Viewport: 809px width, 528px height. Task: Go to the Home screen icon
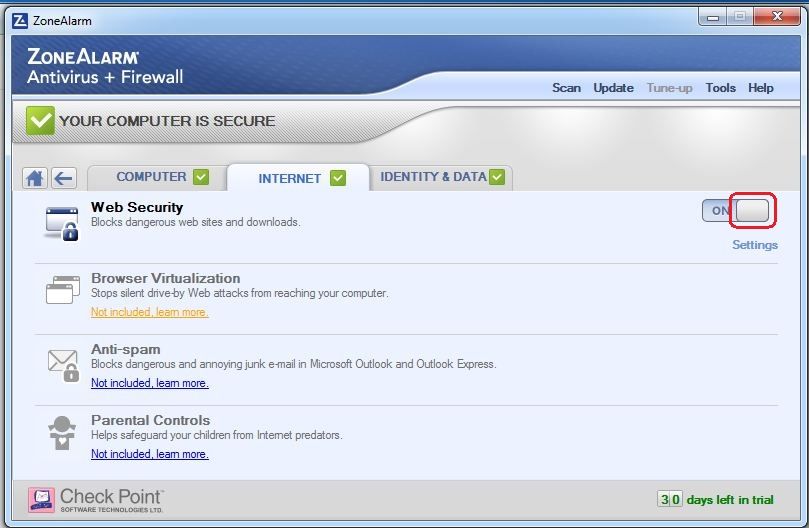click(35, 179)
